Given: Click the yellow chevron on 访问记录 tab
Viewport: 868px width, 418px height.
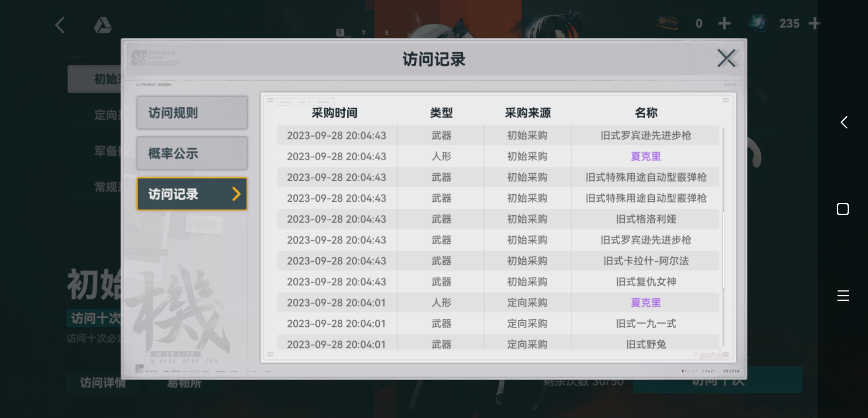Looking at the screenshot, I should pos(236,194).
